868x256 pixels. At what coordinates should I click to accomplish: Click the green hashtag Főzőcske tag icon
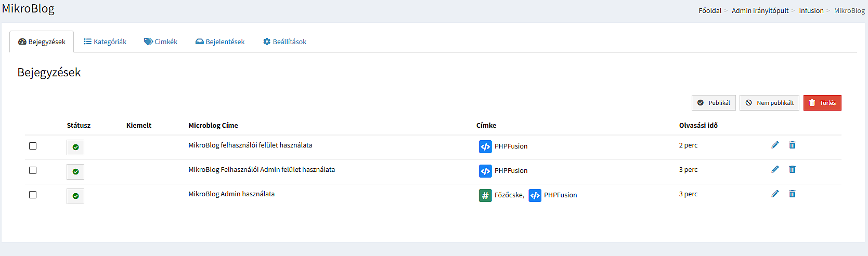(485, 195)
